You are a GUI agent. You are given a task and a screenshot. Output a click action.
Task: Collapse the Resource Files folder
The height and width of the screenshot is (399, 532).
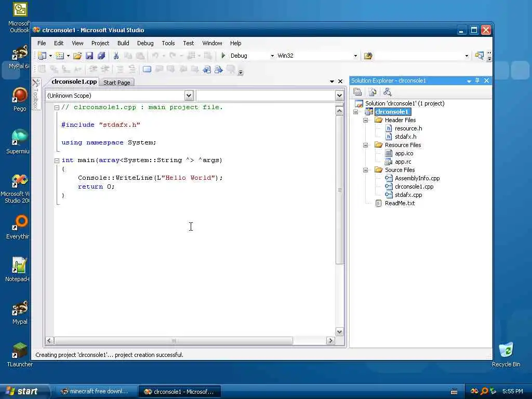tap(365, 145)
